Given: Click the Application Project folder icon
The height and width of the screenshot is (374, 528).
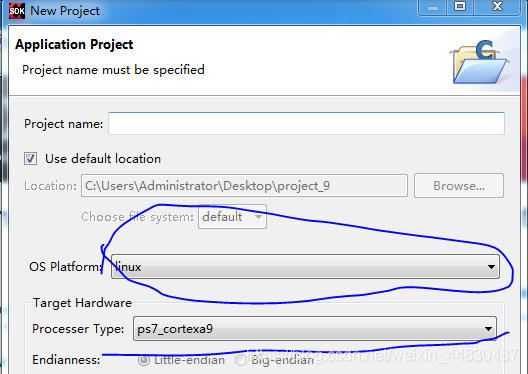Looking at the screenshot, I should point(480,62).
